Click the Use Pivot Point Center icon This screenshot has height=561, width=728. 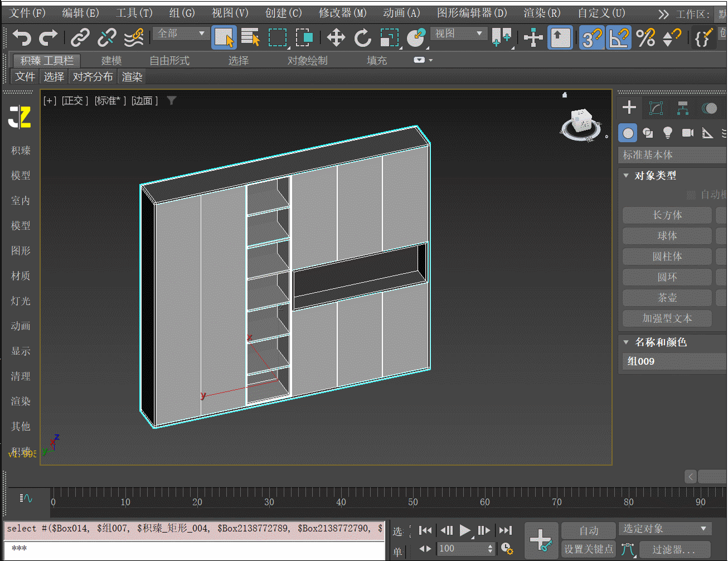point(502,38)
